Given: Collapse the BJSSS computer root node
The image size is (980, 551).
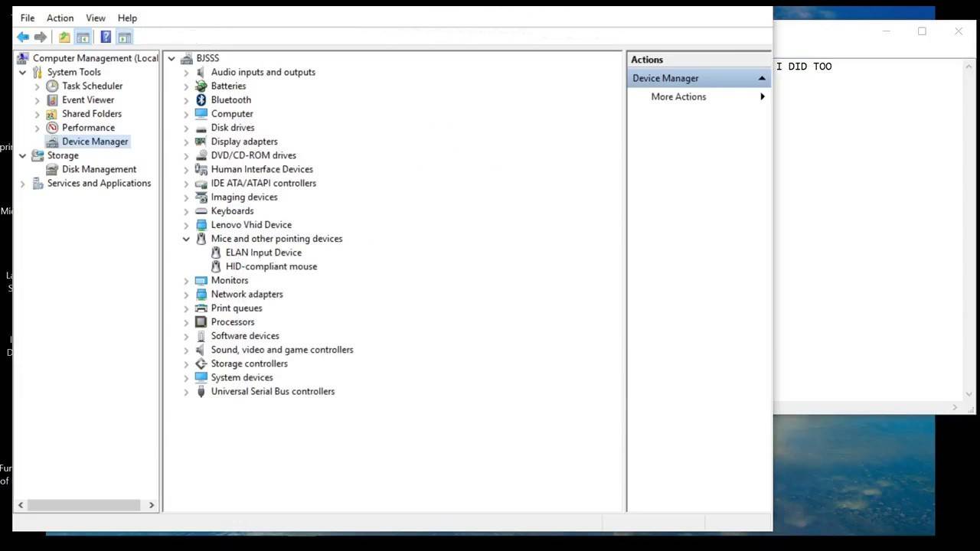Looking at the screenshot, I should 171,58.
